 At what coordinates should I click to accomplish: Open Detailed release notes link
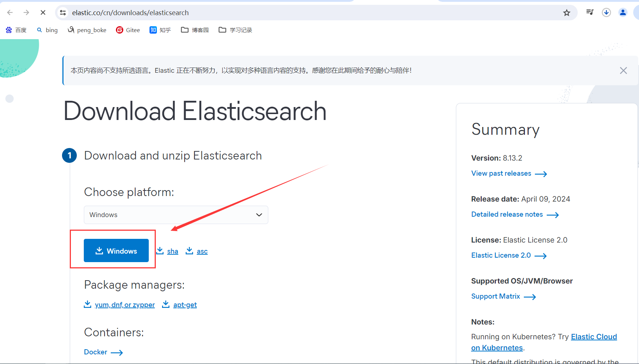(515, 214)
